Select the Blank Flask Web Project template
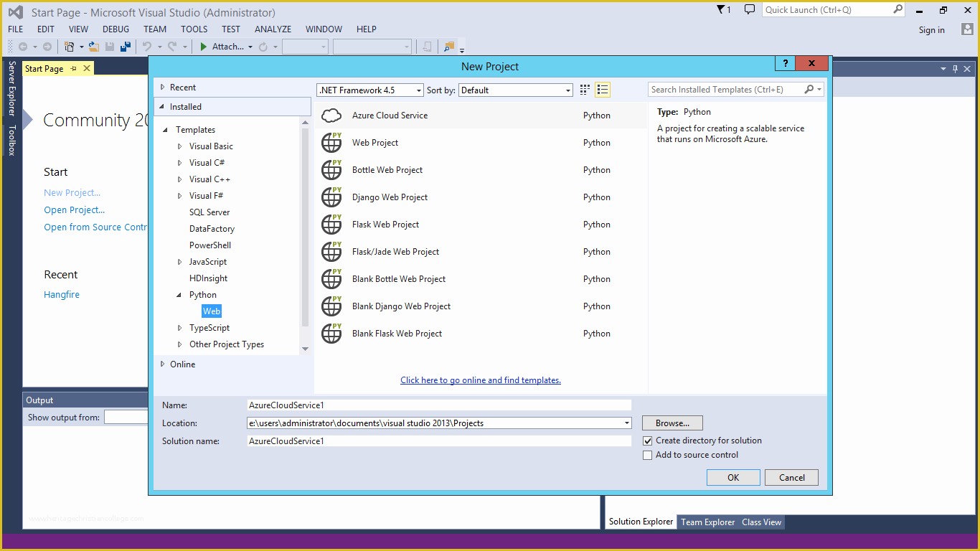This screenshot has height=551, width=980. 481,334
